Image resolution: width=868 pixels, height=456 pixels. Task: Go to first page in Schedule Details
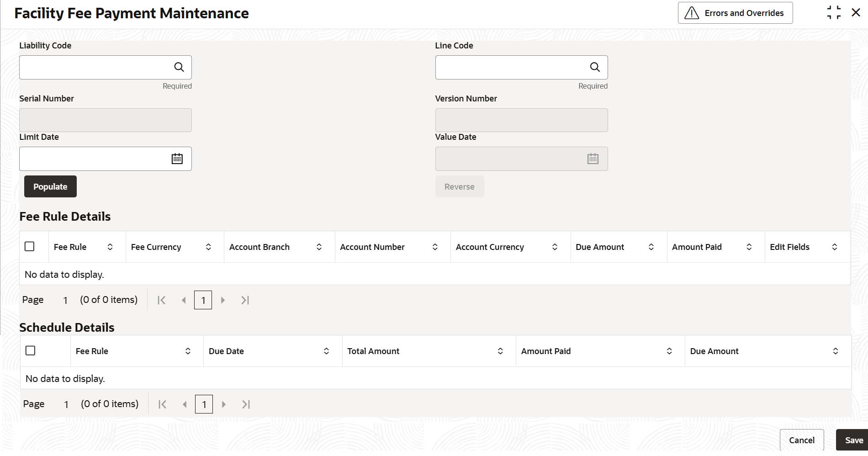[162, 404]
